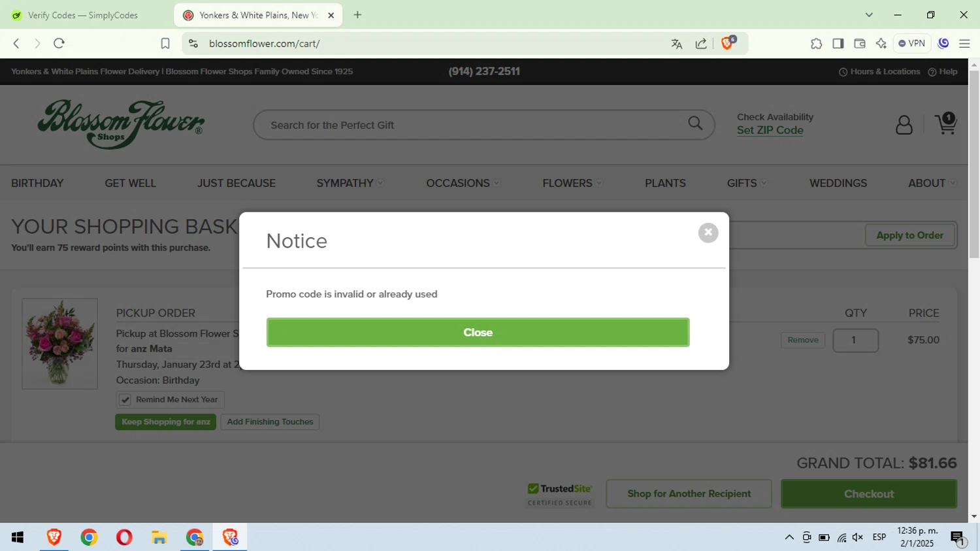The height and width of the screenshot is (551, 980).
Task: Expand the ABOUT dropdown menu
Action: 932,183
